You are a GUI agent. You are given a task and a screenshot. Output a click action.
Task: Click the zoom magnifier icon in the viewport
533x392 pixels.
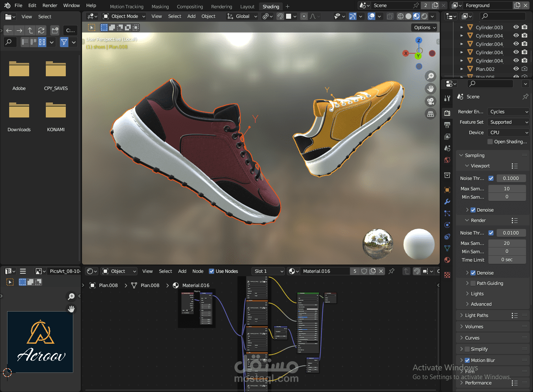pos(431,76)
